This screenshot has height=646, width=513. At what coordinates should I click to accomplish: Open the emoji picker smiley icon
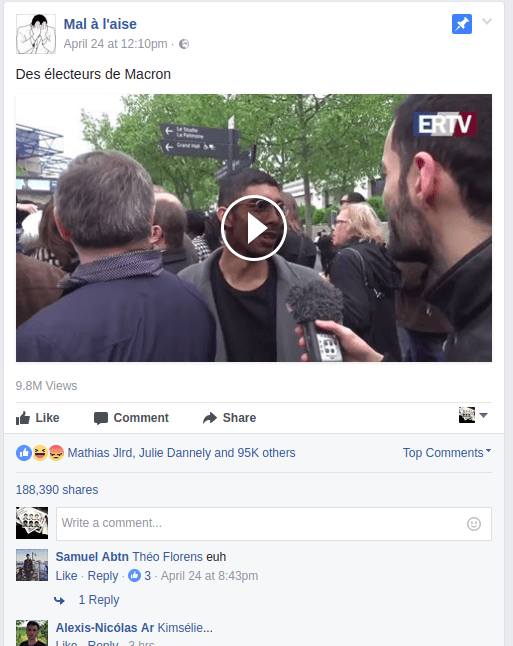click(x=474, y=524)
